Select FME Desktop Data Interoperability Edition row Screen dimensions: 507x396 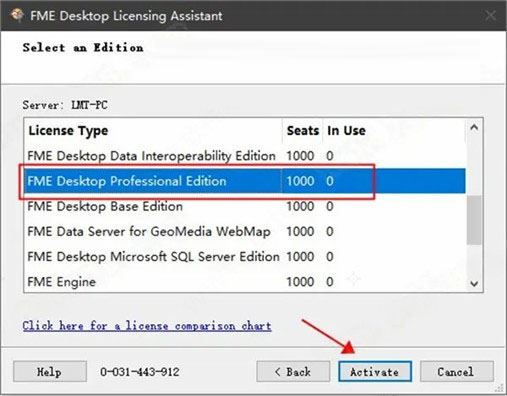tap(244, 156)
